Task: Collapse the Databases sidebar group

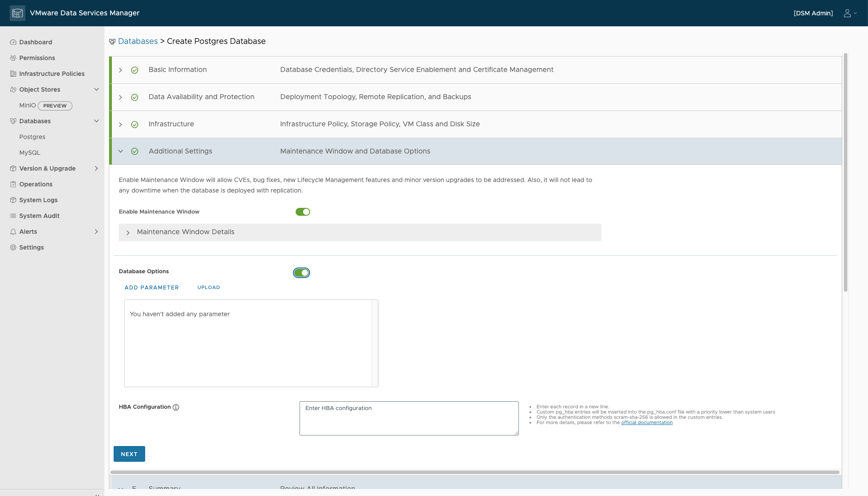Action: tap(96, 121)
